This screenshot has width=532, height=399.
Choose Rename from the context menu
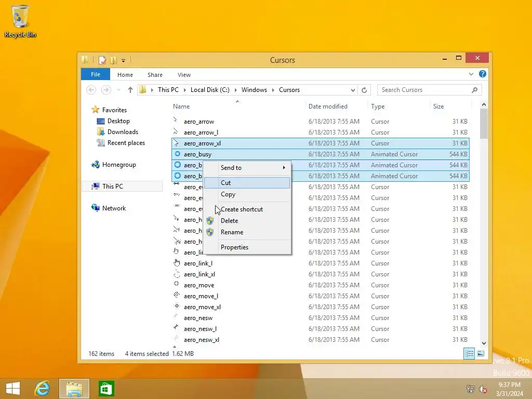(247, 232)
